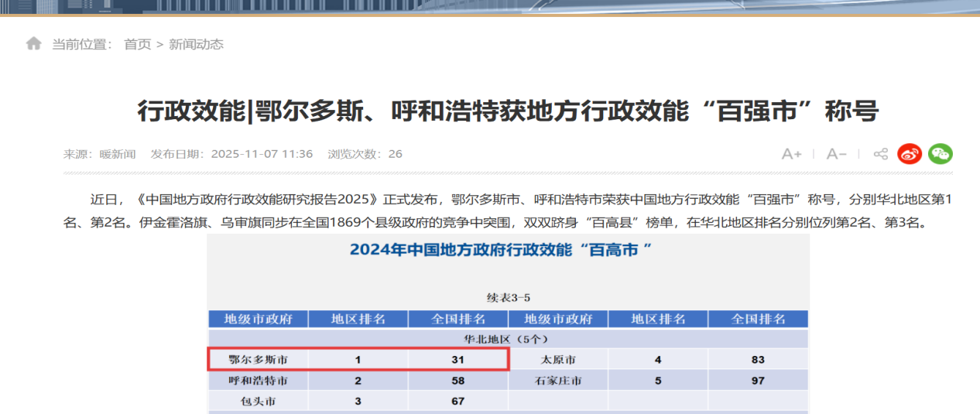The width and height of the screenshot is (980, 414).
Task: Click the 浏览次数 view count
Action: click(365, 154)
